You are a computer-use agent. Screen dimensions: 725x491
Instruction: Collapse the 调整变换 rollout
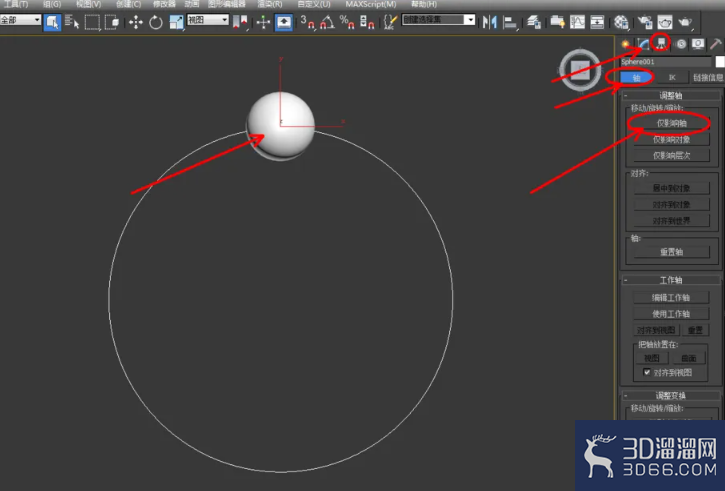tap(671, 396)
